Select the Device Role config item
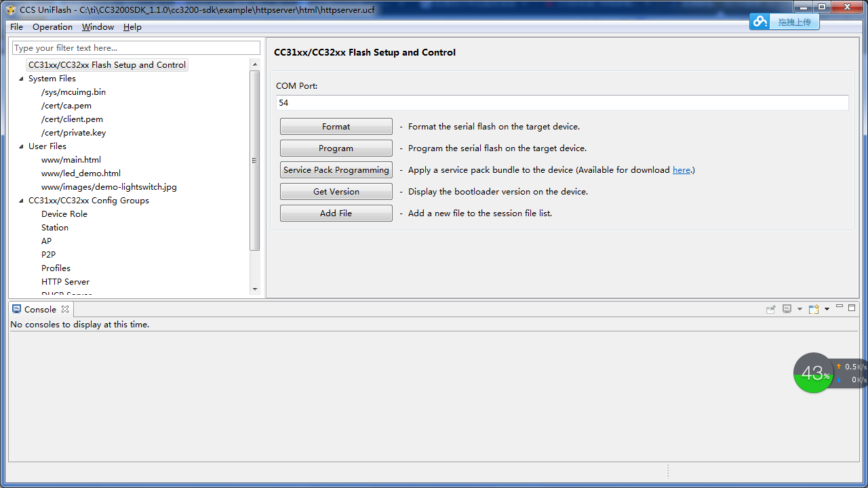The width and height of the screenshot is (868, 488). coord(64,214)
